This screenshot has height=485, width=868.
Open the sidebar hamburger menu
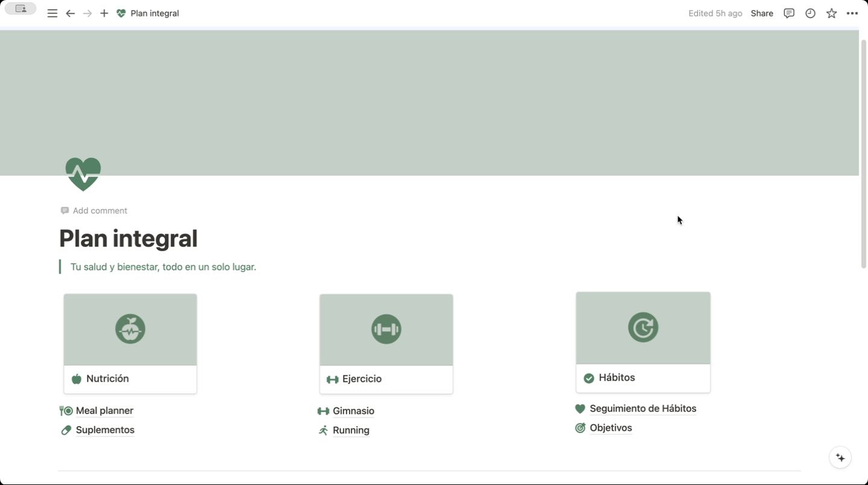[x=52, y=13]
